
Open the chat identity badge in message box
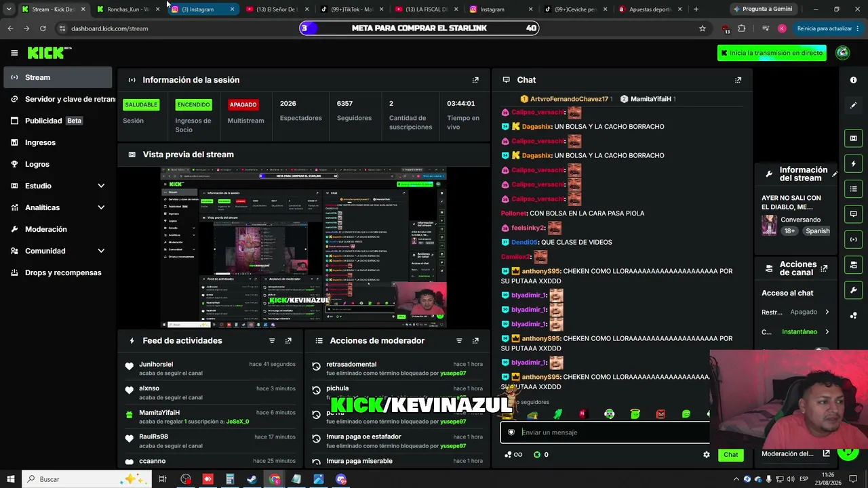511,432
